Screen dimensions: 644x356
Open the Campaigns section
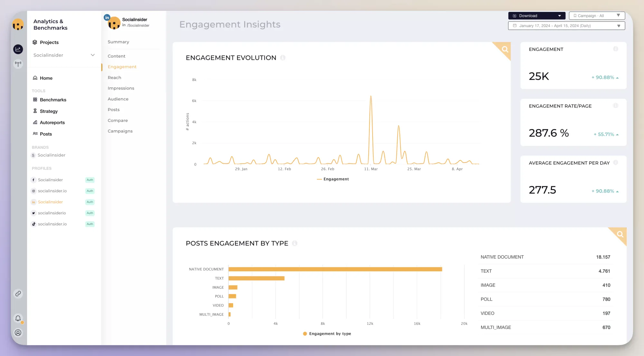pyautogui.click(x=120, y=131)
